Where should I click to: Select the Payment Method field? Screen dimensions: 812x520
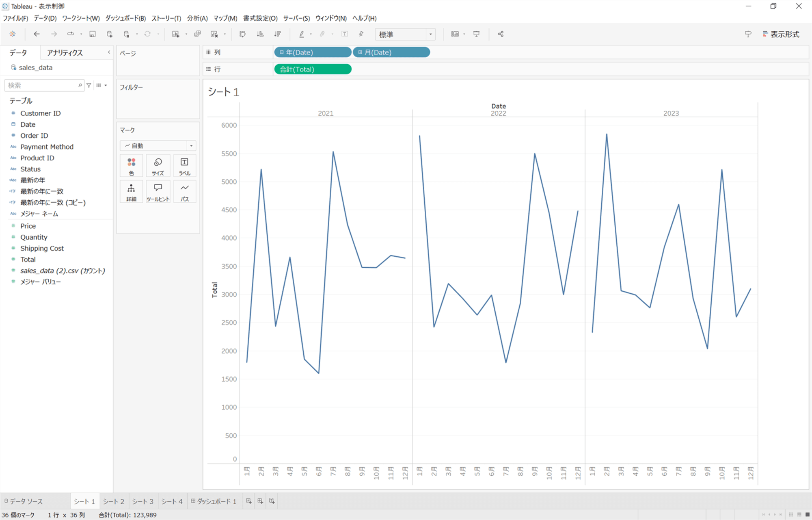click(x=47, y=147)
